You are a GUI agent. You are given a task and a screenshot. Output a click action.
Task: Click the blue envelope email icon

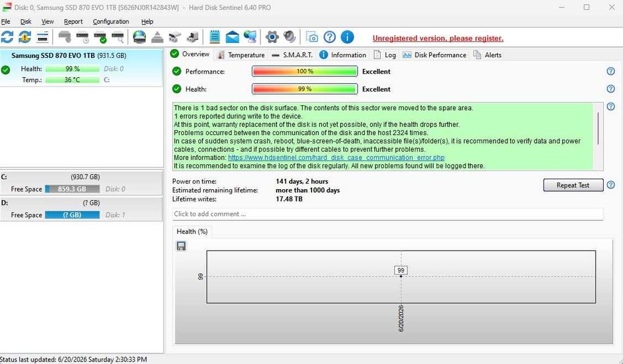232,37
